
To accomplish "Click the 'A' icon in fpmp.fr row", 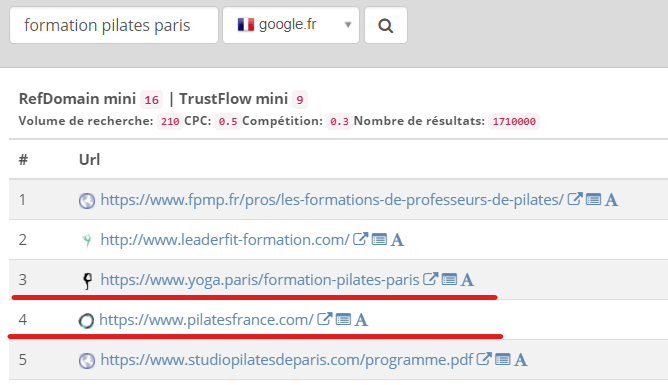I will click(611, 200).
